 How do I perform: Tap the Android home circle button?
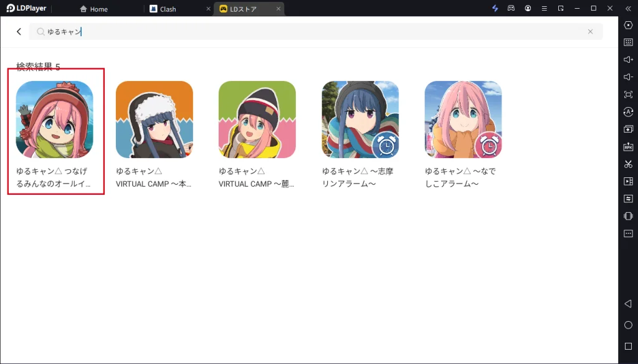(x=628, y=325)
